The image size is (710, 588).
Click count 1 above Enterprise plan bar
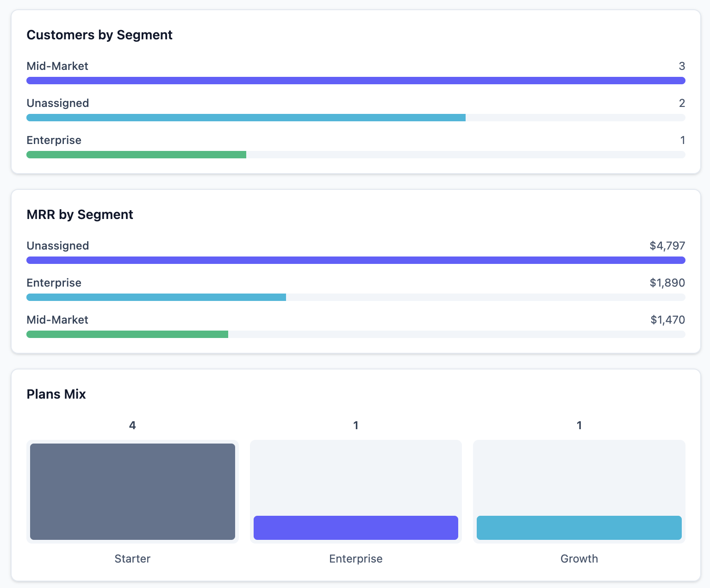coord(356,425)
